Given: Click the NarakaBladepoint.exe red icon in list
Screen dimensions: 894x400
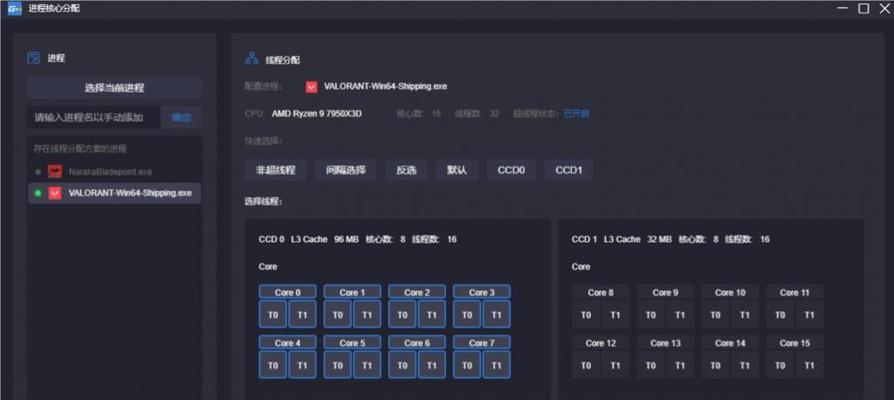Looking at the screenshot, I should (55, 172).
